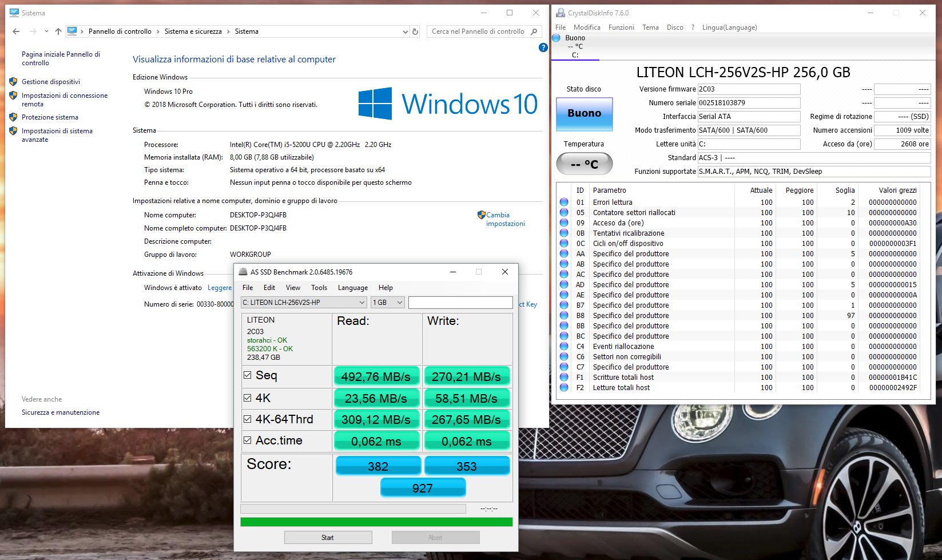Screen dimensions: 942x560
Task: Toggle the Acc.time benchmark checkbox
Action: [248, 440]
